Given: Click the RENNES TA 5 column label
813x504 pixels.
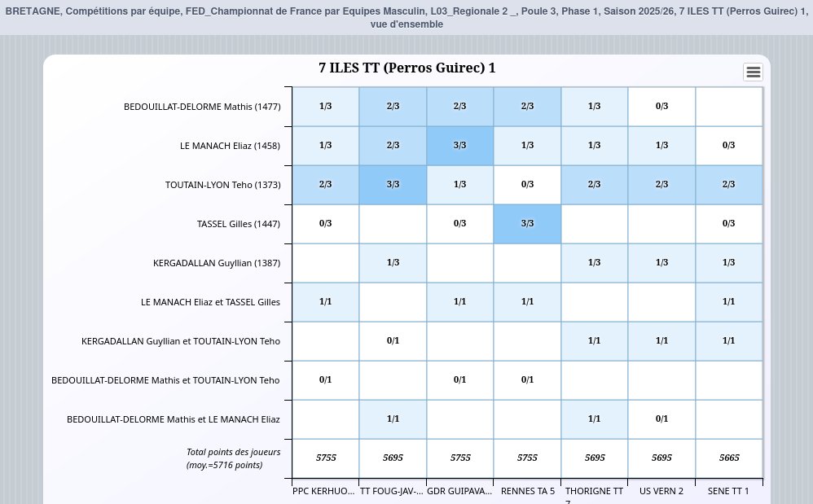Looking at the screenshot, I should tap(527, 492).
